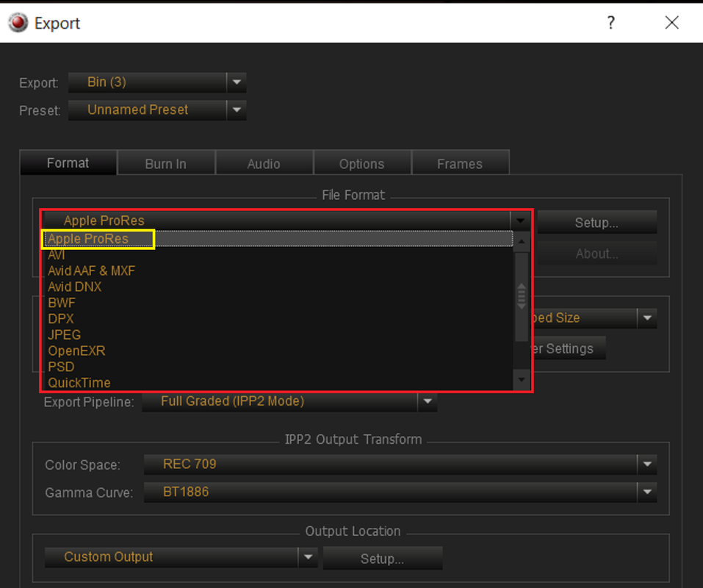Click the About button
Screen dimensions: 703x588
(596, 254)
